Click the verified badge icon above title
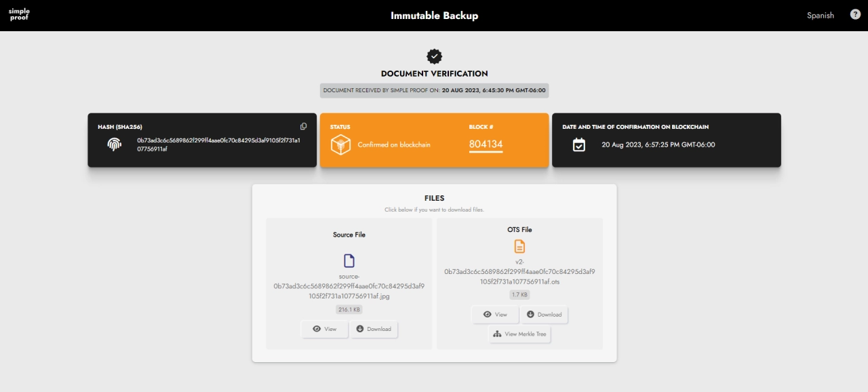The image size is (868, 392). pos(434,56)
